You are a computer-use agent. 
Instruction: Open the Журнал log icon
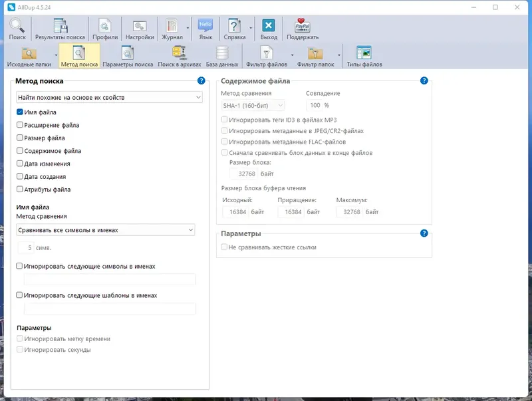coord(172,29)
